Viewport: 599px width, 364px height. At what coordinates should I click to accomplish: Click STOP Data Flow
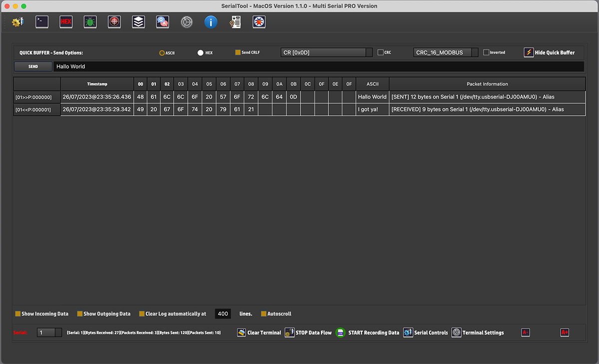click(x=308, y=333)
